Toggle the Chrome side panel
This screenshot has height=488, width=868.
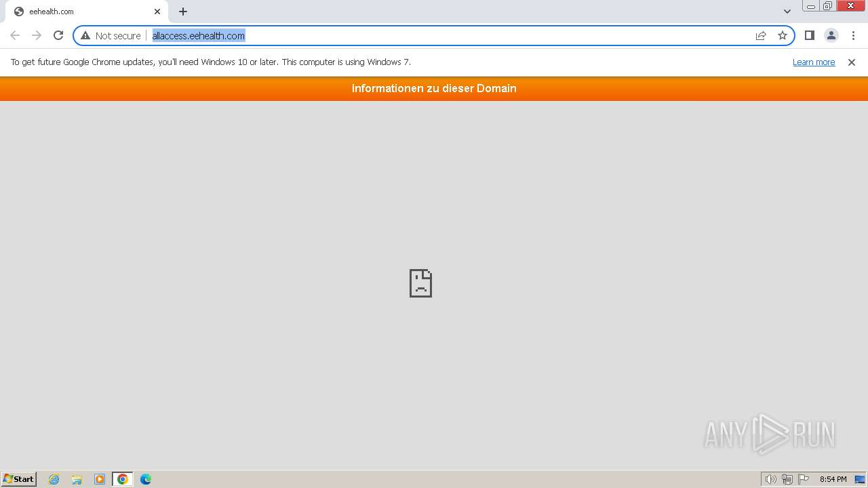pyautogui.click(x=809, y=35)
